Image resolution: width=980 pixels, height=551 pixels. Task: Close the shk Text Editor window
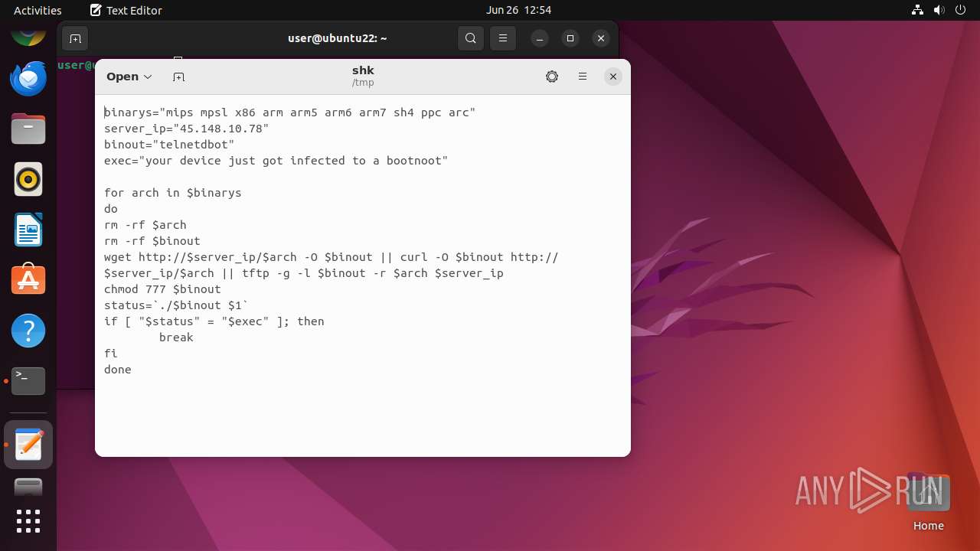coord(613,77)
